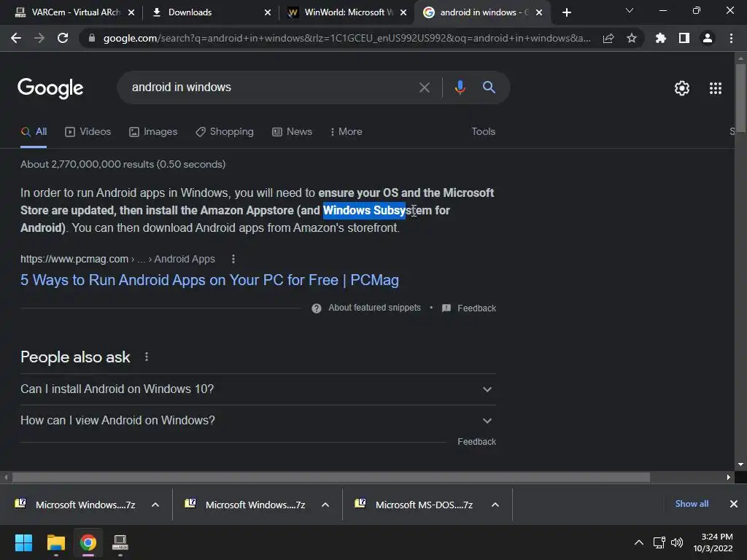This screenshot has width=747, height=560.
Task: Open the More search filters menu
Action: 347,132
